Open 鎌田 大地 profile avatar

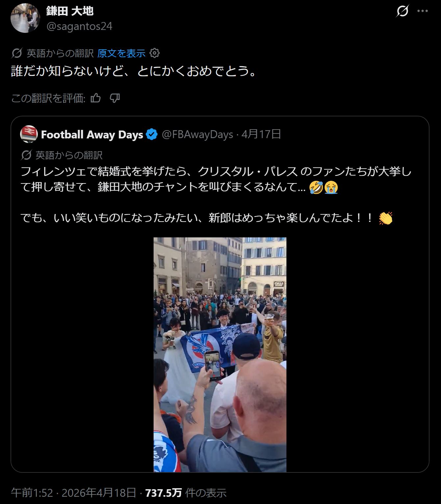(25, 18)
